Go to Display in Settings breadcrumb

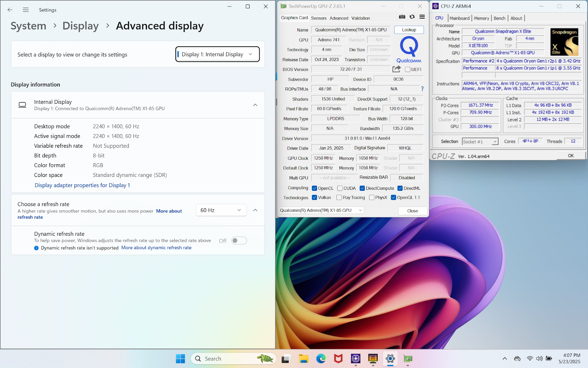click(x=80, y=26)
